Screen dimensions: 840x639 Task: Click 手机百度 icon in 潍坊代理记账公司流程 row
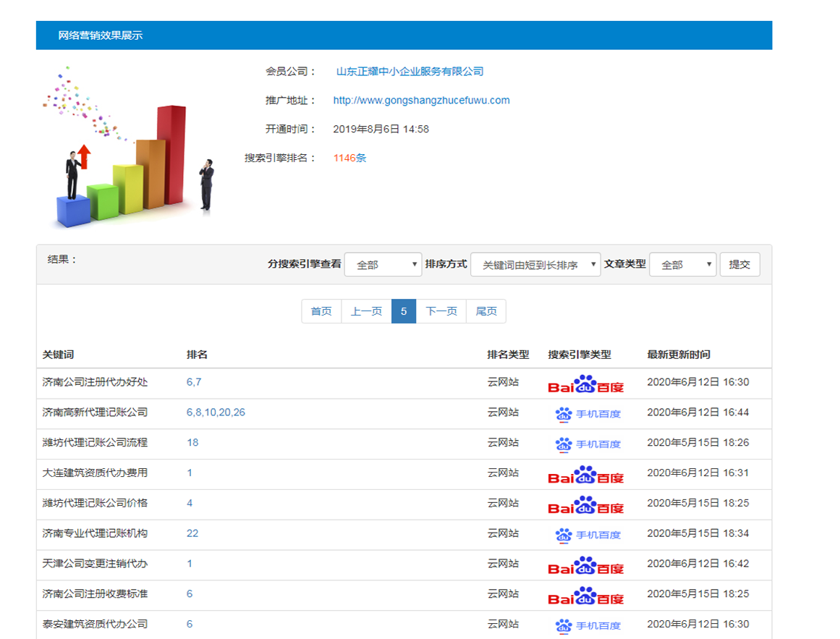click(587, 444)
